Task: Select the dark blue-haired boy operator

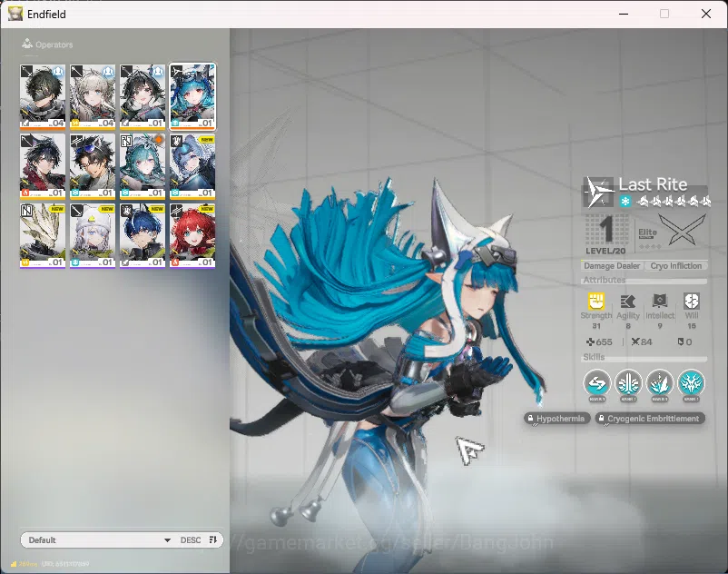Action: point(143,235)
